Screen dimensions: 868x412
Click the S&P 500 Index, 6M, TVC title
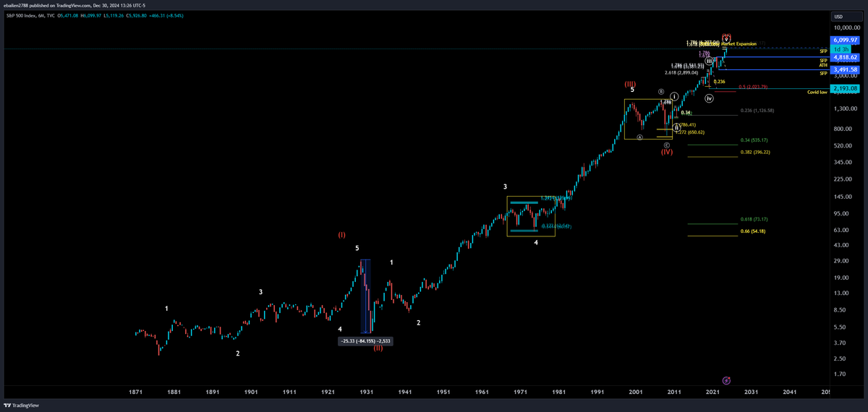point(30,16)
